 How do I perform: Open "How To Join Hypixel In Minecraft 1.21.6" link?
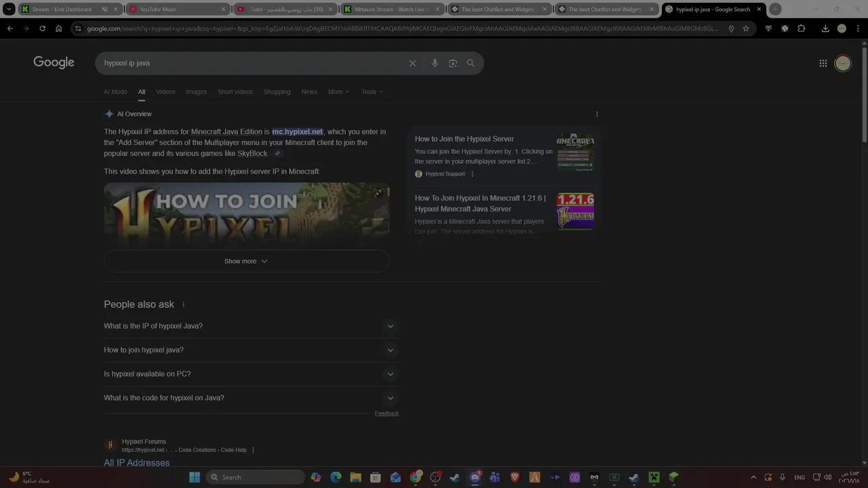(x=480, y=203)
